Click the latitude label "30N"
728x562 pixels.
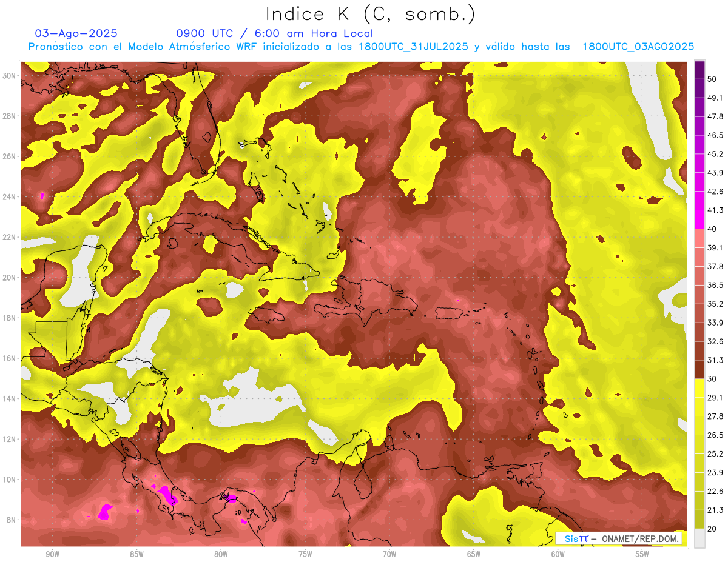tap(10, 75)
